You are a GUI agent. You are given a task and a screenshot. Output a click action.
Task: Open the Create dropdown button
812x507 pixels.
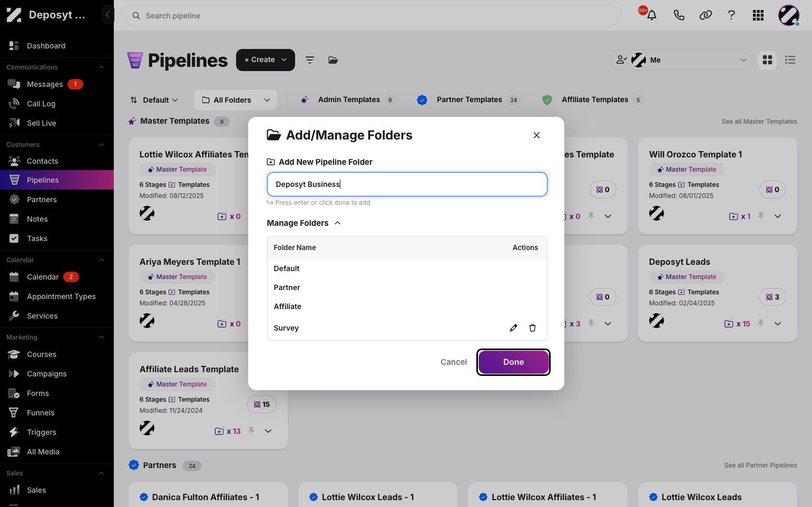coord(266,60)
